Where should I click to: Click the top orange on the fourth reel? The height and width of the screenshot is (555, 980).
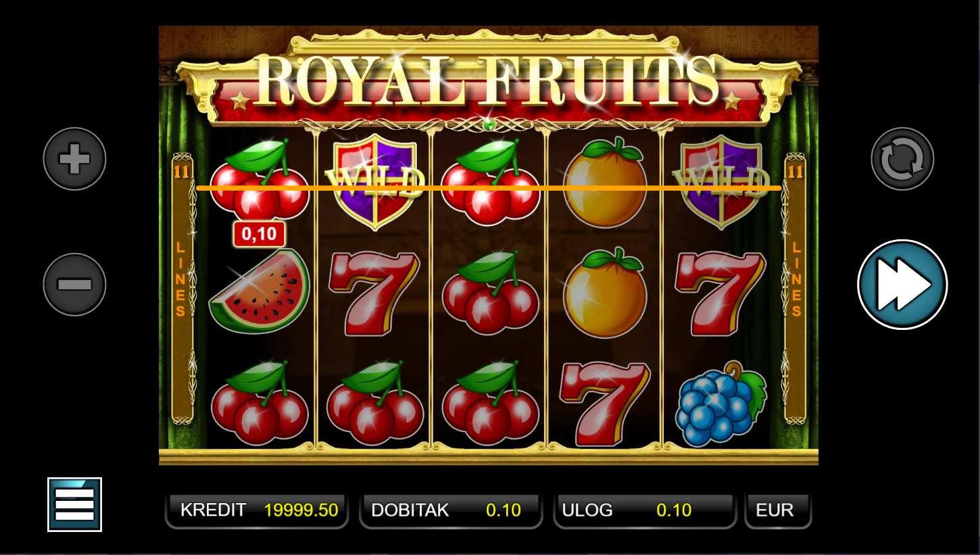[x=605, y=183]
